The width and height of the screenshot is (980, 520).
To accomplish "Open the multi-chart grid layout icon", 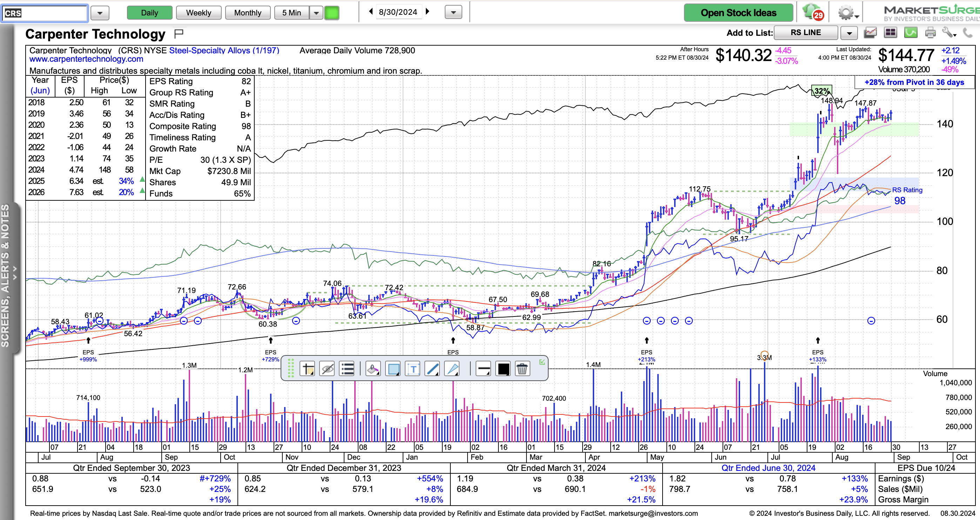I will click(x=891, y=33).
